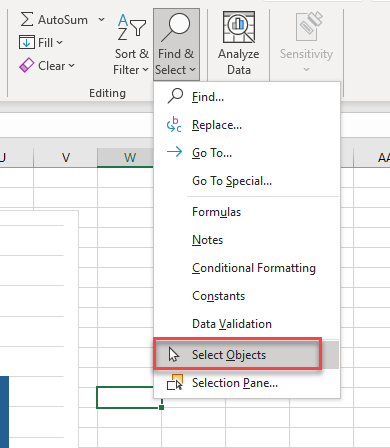Image resolution: width=390 pixels, height=448 pixels.
Task: Choose Select Objects menu entry
Action: coord(247,355)
